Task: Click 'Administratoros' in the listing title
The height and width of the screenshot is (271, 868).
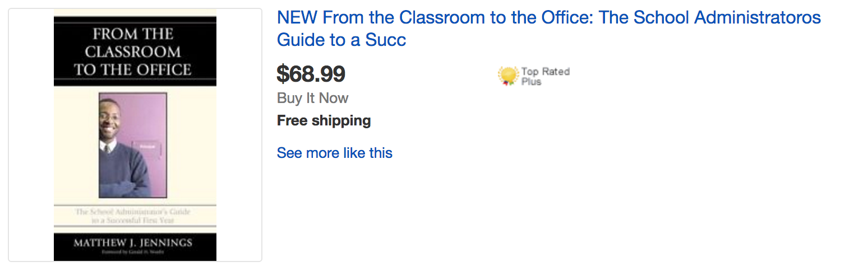Action: (x=757, y=18)
